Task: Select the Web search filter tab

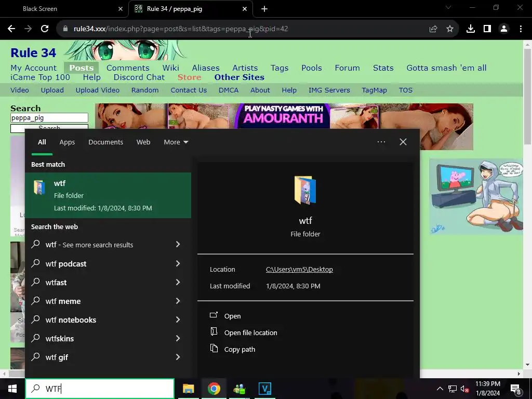Action: click(143, 142)
